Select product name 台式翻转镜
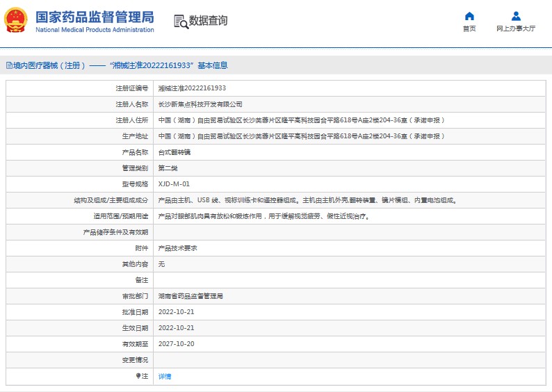The width and height of the screenshot is (552, 392). point(174,152)
